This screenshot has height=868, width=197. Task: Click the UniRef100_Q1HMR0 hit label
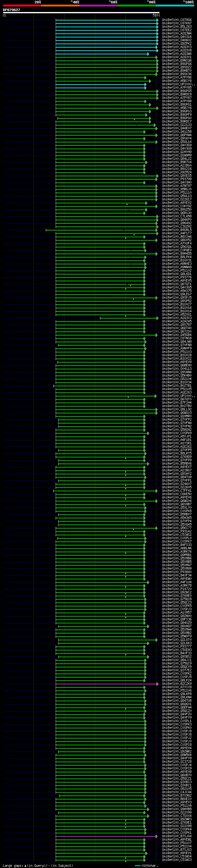click(x=177, y=416)
